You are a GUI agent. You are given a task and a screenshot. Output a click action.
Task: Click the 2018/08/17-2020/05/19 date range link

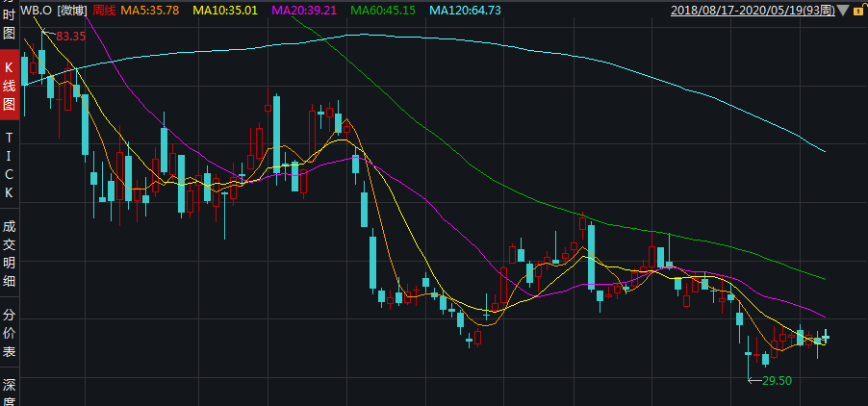click(753, 10)
